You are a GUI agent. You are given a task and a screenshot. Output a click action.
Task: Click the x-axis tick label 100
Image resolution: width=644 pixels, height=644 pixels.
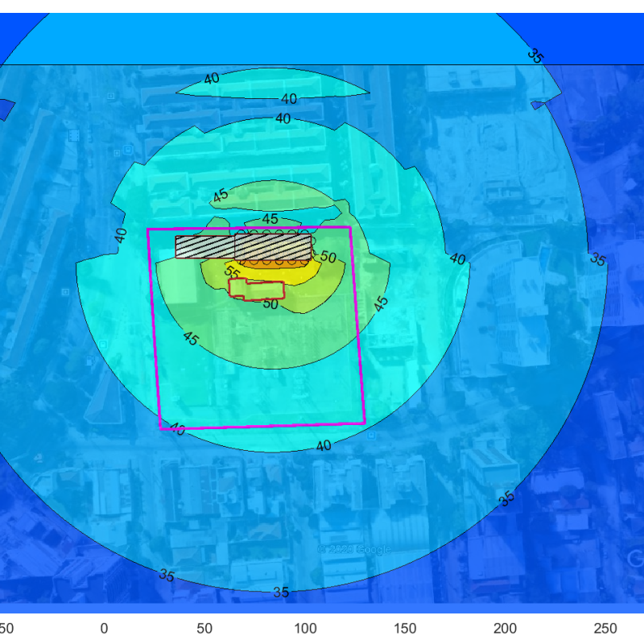point(305,628)
